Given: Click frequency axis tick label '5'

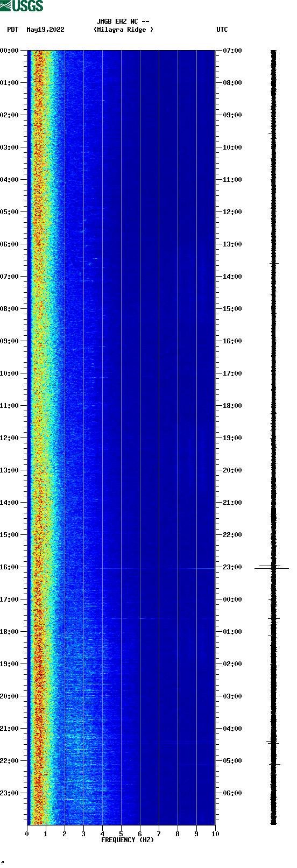Looking at the screenshot, I should pos(121,834).
